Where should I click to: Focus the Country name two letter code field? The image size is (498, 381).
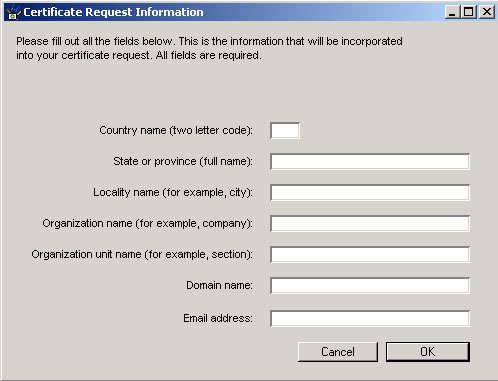[285, 130]
